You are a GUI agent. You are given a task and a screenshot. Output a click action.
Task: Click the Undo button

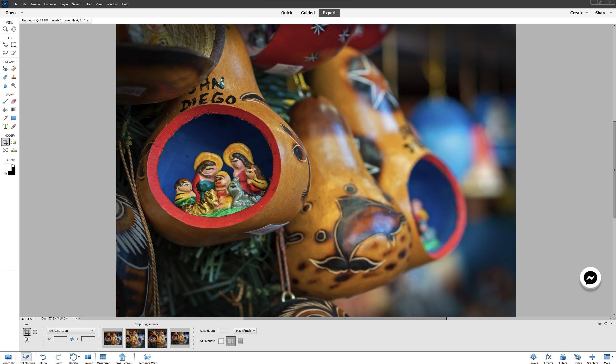pyautogui.click(x=43, y=358)
